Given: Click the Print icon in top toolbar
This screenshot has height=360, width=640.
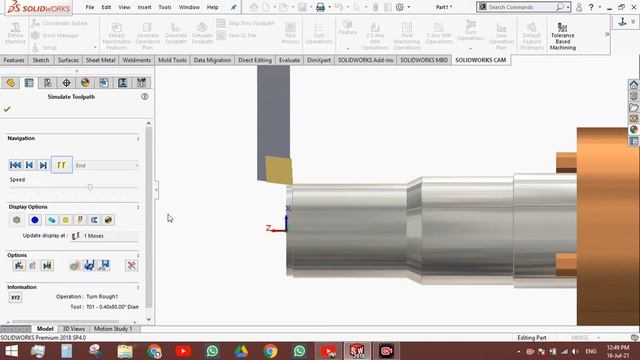Looking at the screenshot, I should [320, 7].
